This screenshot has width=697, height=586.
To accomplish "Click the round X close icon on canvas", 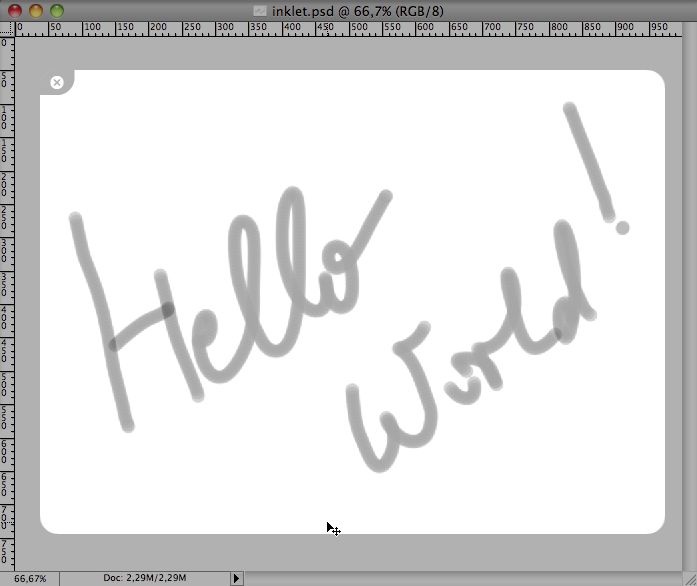I will pyautogui.click(x=57, y=83).
